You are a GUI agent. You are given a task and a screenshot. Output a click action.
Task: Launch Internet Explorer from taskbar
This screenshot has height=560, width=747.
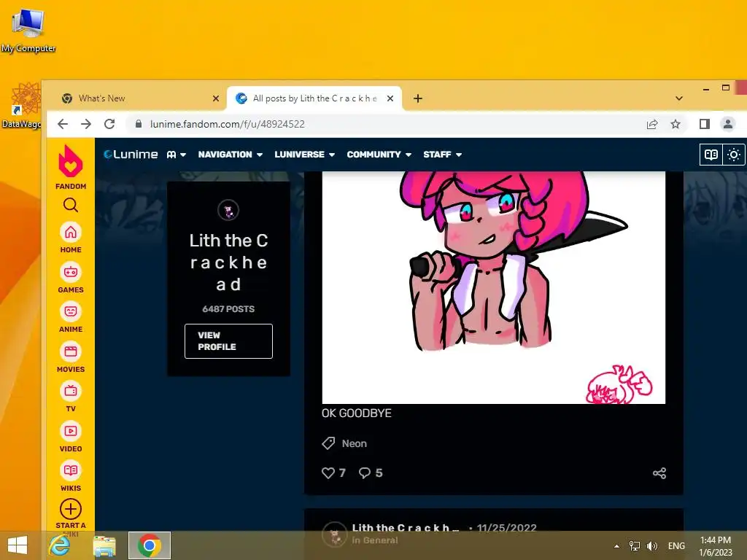point(60,545)
